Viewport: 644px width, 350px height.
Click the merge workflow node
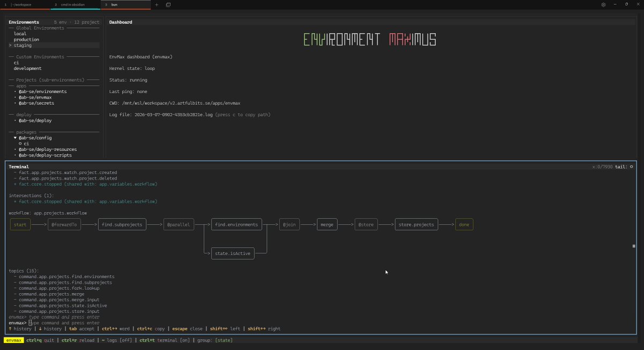pyautogui.click(x=327, y=225)
